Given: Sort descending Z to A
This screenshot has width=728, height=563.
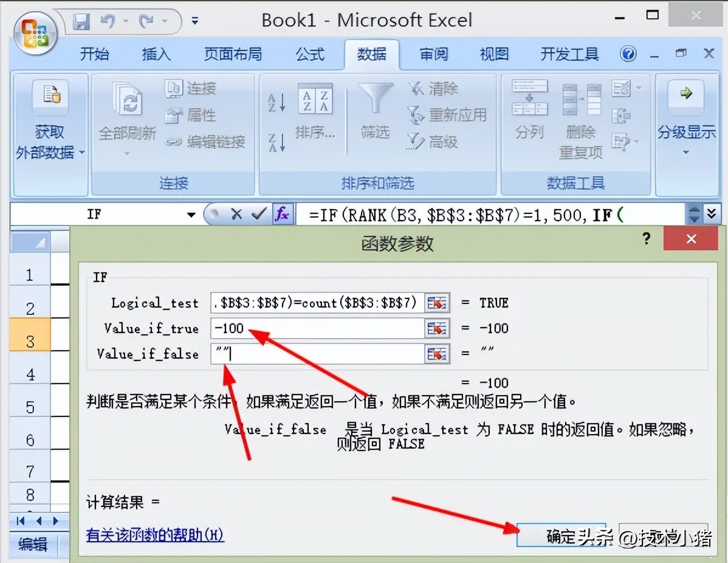Looking at the screenshot, I should [x=276, y=142].
